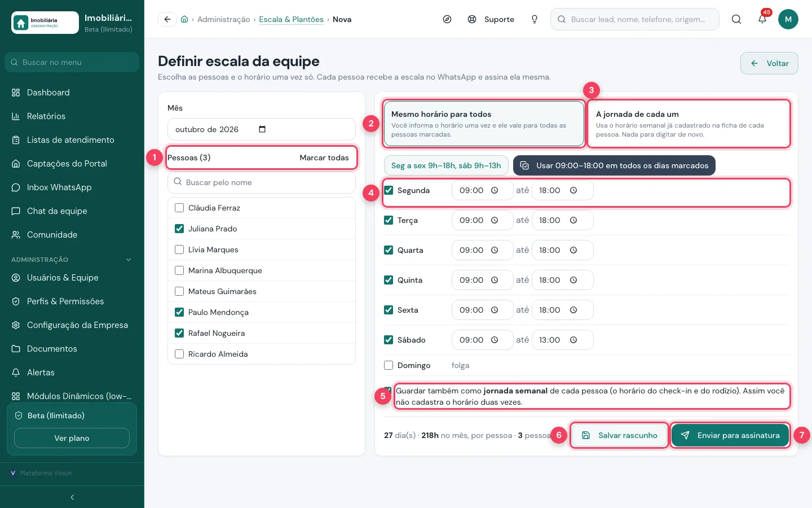Click Ver plano button
The width and height of the screenshot is (812, 508).
coord(72,438)
